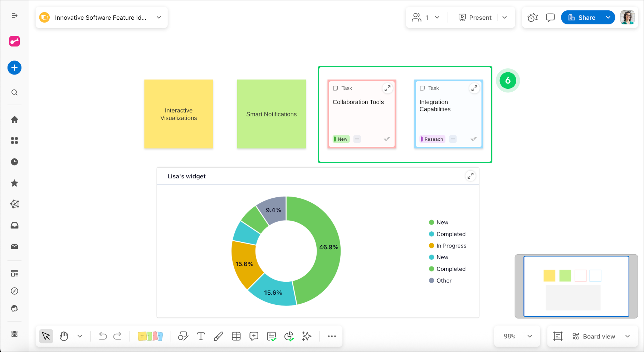
Task: Expand the Board view dropdown
Action: click(627, 336)
